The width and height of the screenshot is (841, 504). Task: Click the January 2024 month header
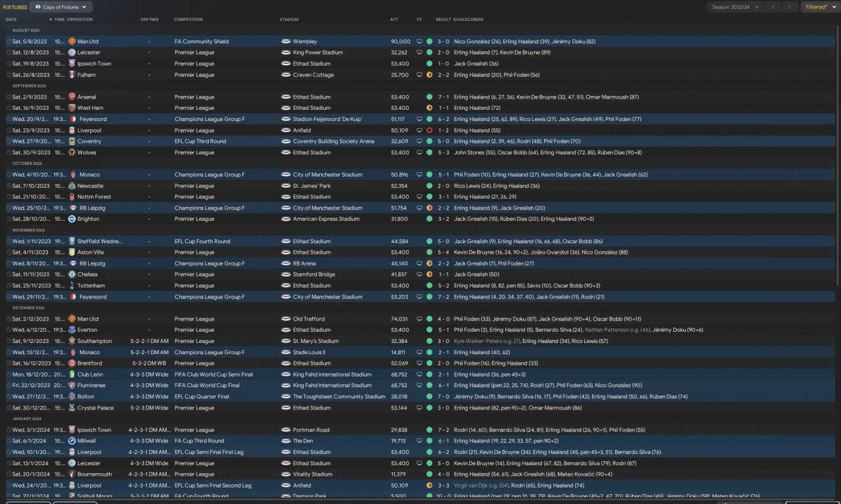[27, 419]
